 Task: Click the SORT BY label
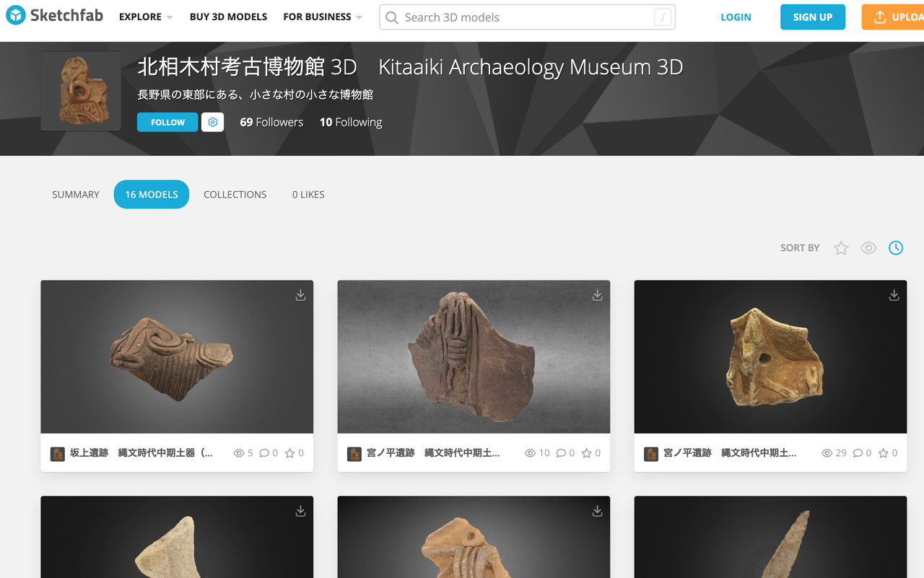pyautogui.click(x=800, y=248)
